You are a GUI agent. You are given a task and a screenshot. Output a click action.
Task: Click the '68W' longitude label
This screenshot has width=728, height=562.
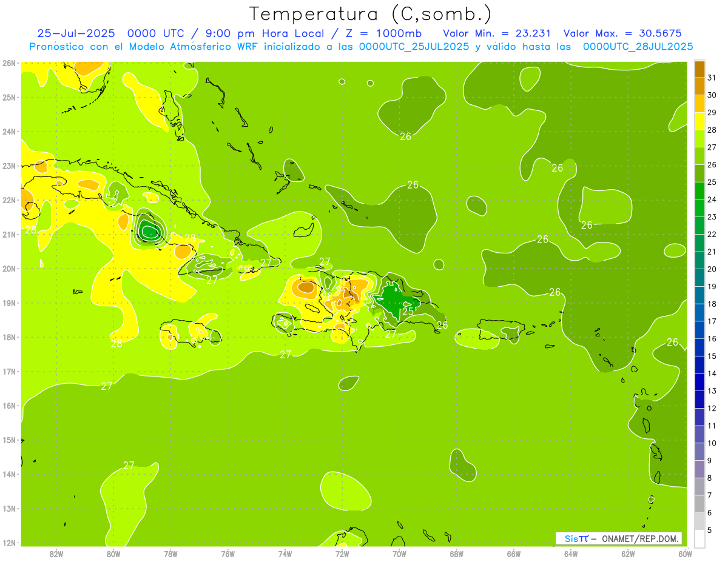tap(457, 554)
